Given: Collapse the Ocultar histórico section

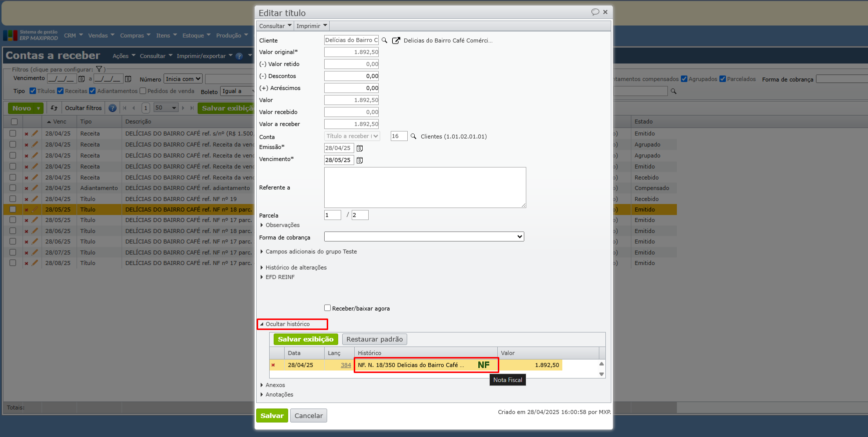Looking at the screenshot, I should click(285, 324).
